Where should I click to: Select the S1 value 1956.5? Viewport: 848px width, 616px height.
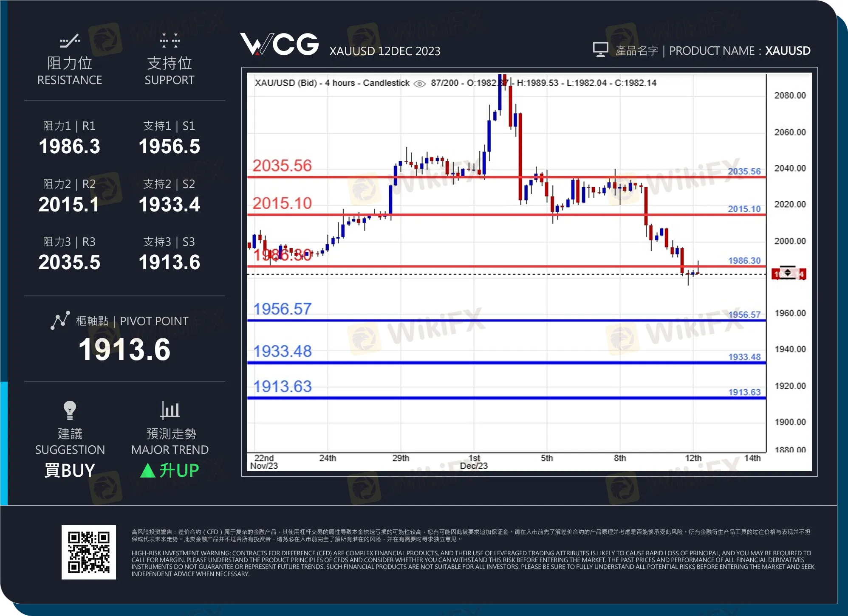click(170, 146)
